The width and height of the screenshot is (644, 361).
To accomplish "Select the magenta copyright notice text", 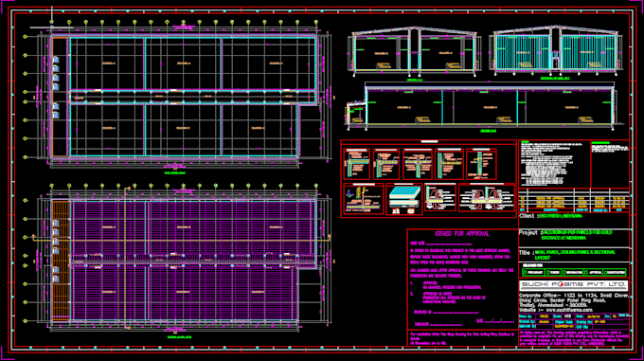I will click(x=574, y=338).
